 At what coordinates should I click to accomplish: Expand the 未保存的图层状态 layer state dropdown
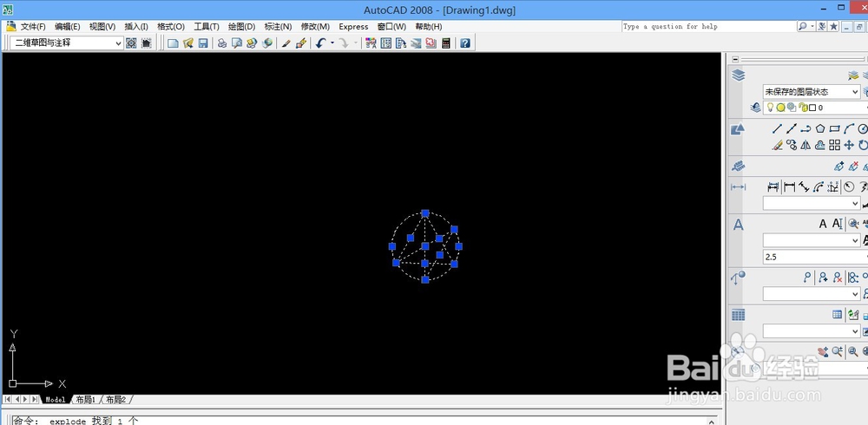pos(856,92)
